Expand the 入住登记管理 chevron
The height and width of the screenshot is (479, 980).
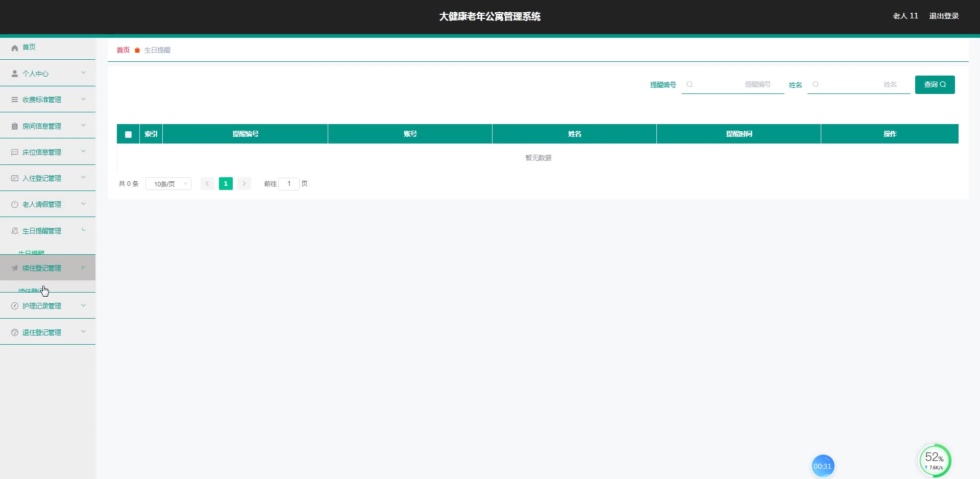click(x=84, y=178)
